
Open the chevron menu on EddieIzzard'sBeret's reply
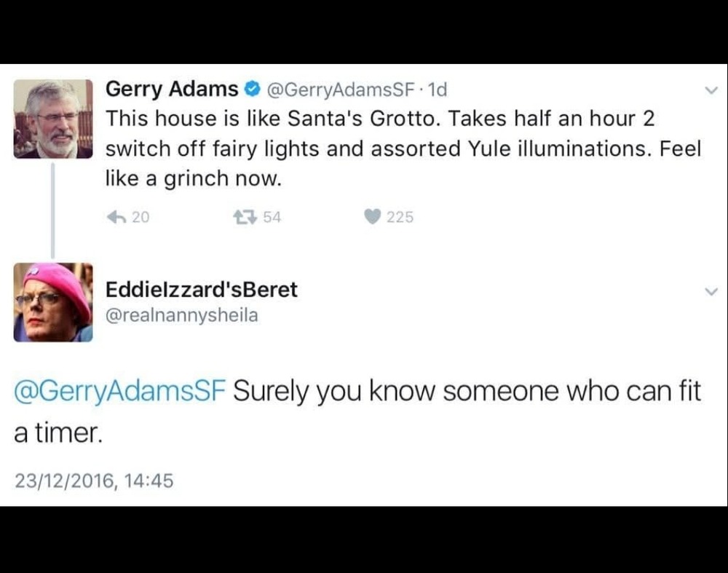pyautogui.click(x=711, y=291)
